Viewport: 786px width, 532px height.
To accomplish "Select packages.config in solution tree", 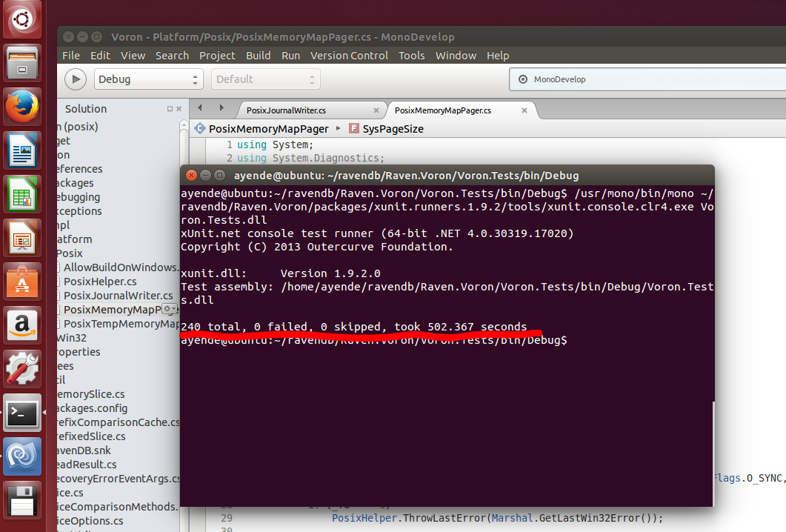I will coord(93,408).
